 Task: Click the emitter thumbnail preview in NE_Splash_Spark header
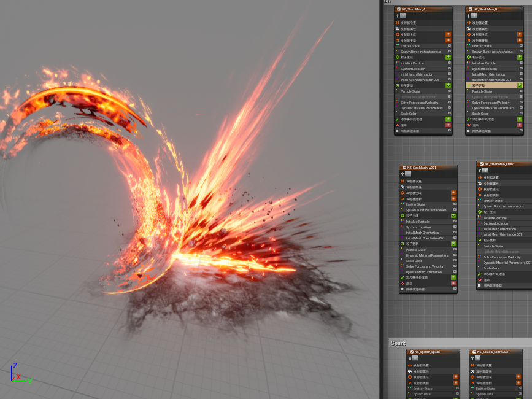(415, 358)
